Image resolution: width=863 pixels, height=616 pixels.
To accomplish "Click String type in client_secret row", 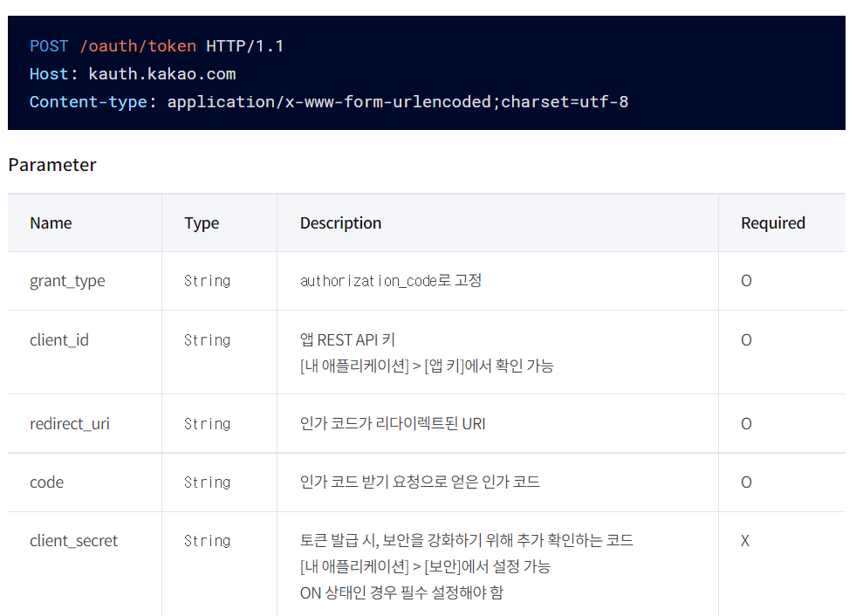I will point(207,541).
